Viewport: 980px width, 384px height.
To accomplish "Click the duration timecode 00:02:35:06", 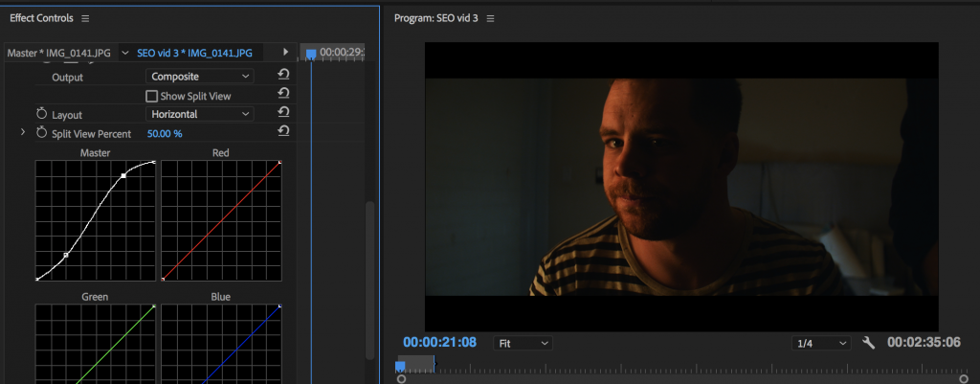I will tap(924, 342).
